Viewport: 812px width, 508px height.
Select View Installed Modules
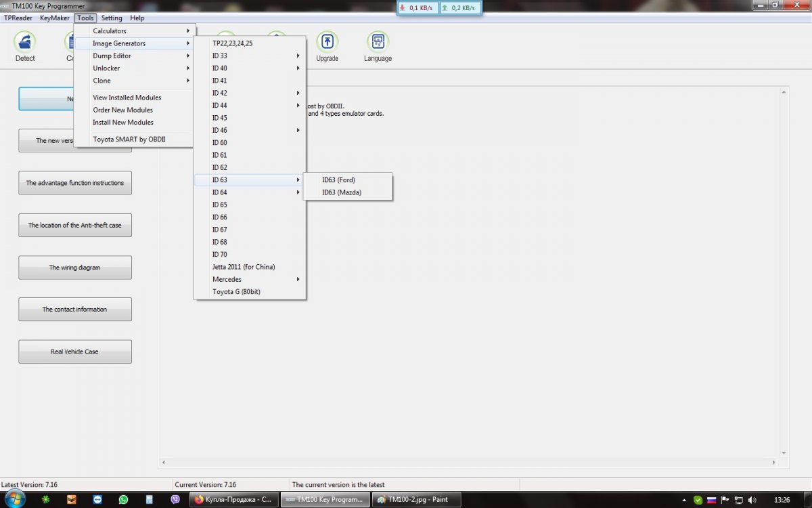[135, 98]
